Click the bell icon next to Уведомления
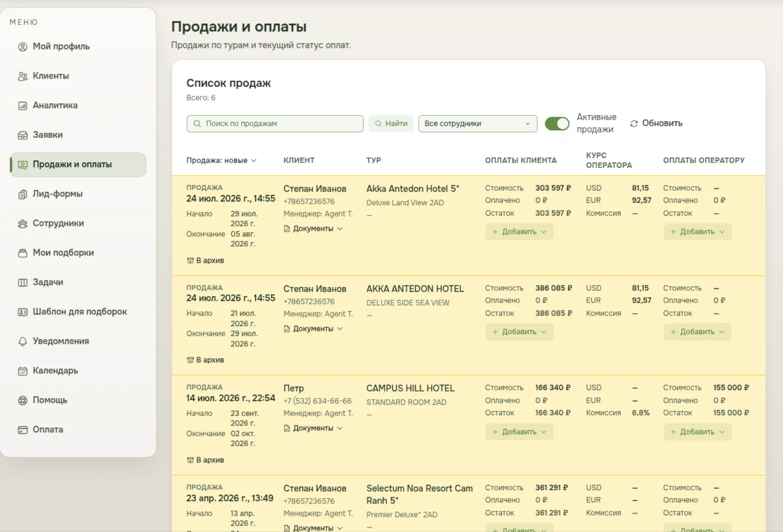Viewport: 783px width, 532px height. pyautogui.click(x=23, y=341)
